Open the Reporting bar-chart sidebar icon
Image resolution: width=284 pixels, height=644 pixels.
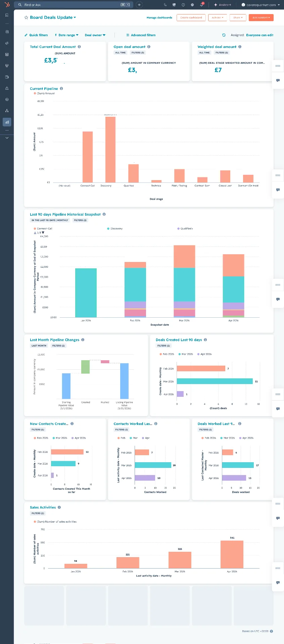pos(7,122)
